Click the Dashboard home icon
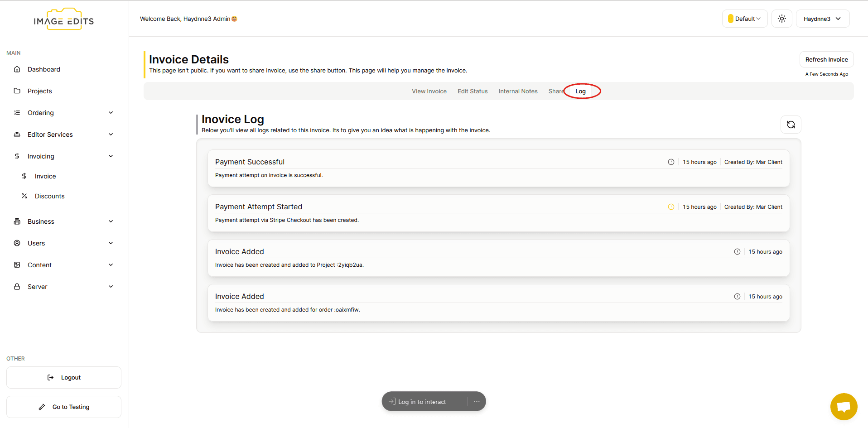 tap(17, 69)
